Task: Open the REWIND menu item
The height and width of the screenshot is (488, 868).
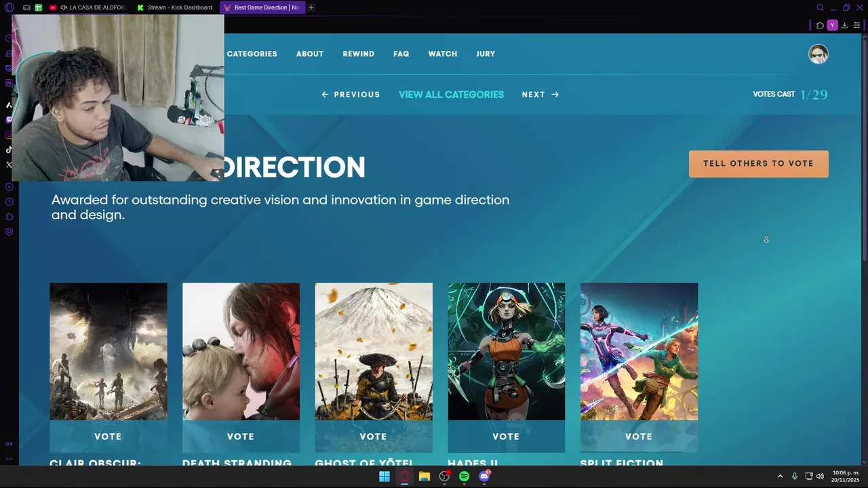Action: click(x=359, y=54)
